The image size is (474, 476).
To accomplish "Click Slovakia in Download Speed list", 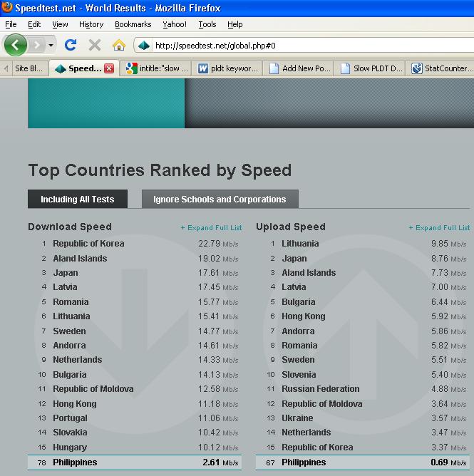I will (70, 433).
